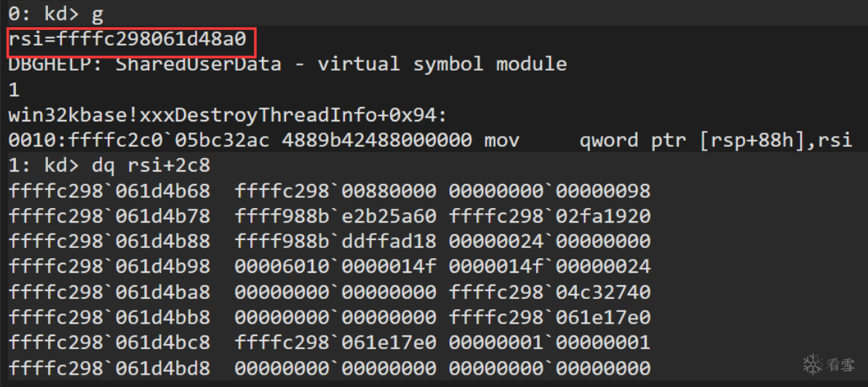Click the pointer value ffffc298`04c32740
This screenshot has width=868, height=387.
click(x=549, y=292)
